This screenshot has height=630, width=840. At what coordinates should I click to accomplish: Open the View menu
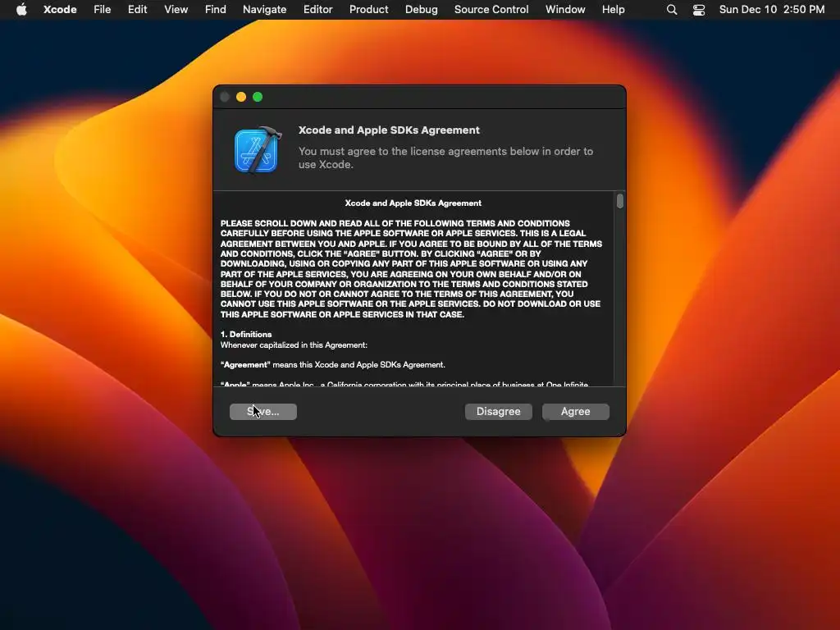[x=176, y=10]
